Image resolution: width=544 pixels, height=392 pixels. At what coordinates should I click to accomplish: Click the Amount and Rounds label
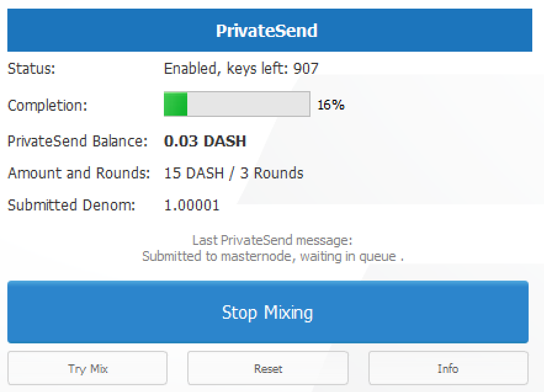78,174
